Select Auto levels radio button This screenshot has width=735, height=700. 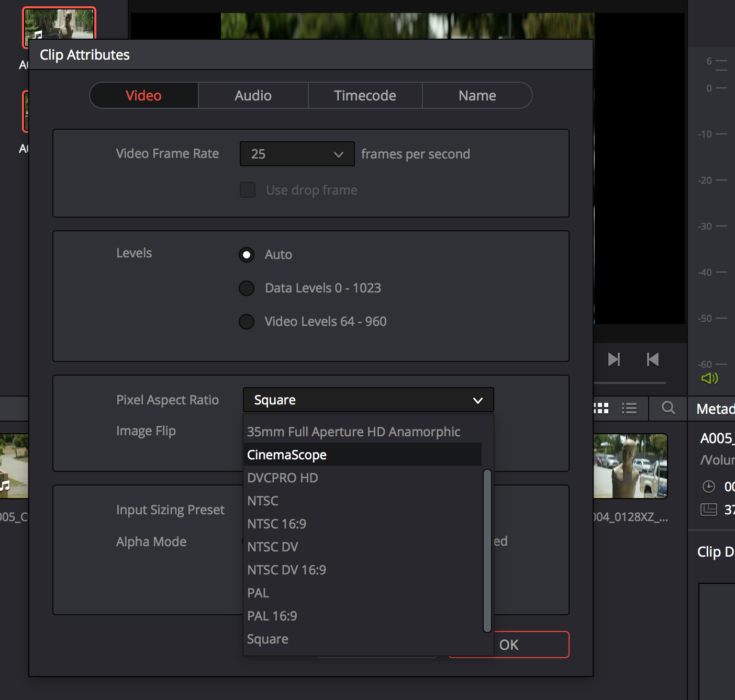tap(247, 255)
